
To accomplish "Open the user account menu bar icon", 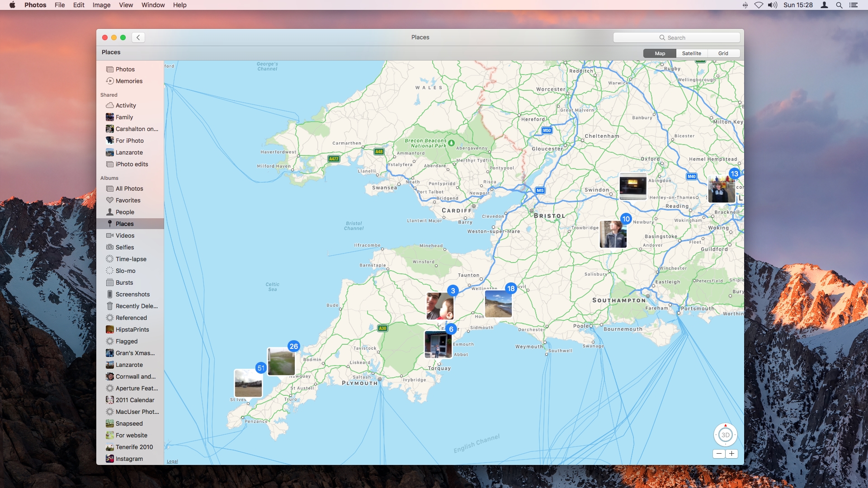I will coord(825,5).
